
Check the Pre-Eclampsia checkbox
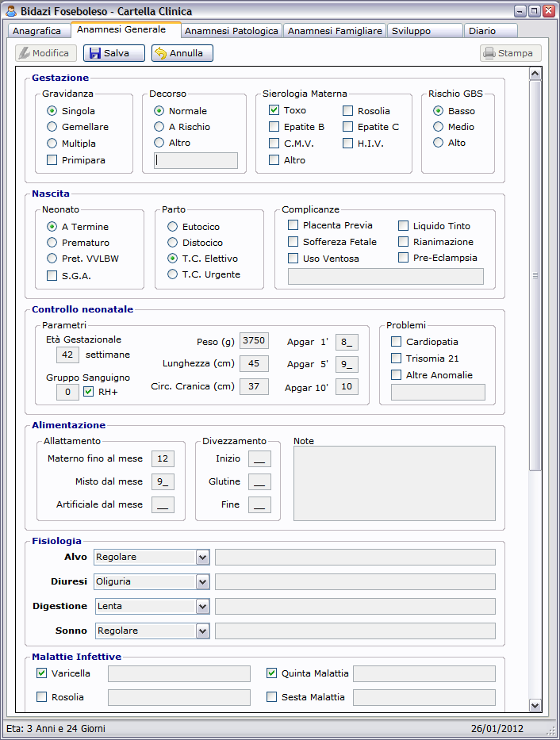point(404,258)
